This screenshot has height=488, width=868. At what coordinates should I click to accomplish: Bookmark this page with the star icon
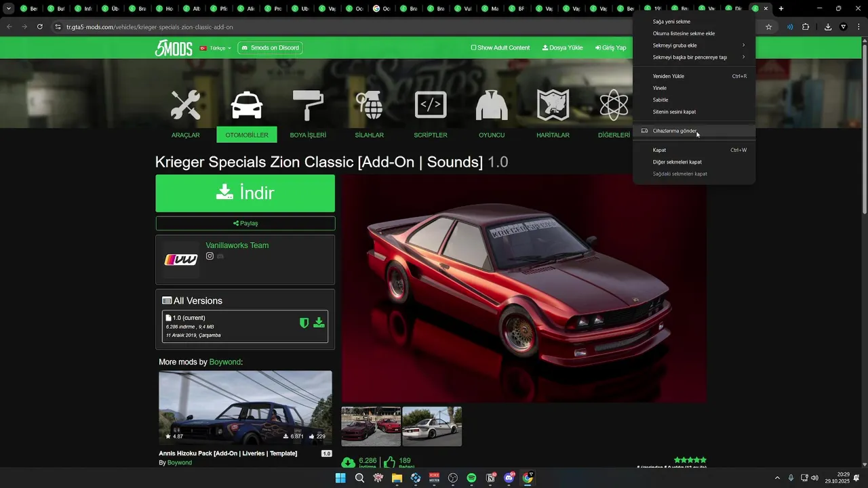click(x=768, y=27)
